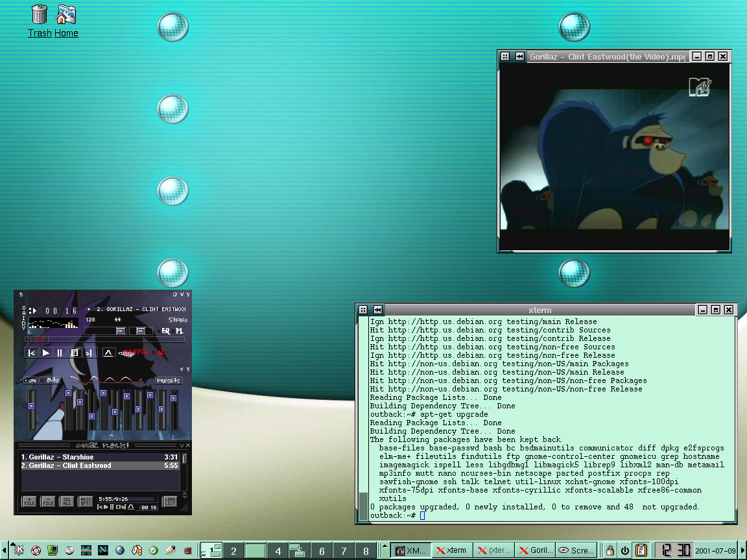Click the remove FILE button in playlist
This screenshot has width=747, height=560.
point(48,502)
